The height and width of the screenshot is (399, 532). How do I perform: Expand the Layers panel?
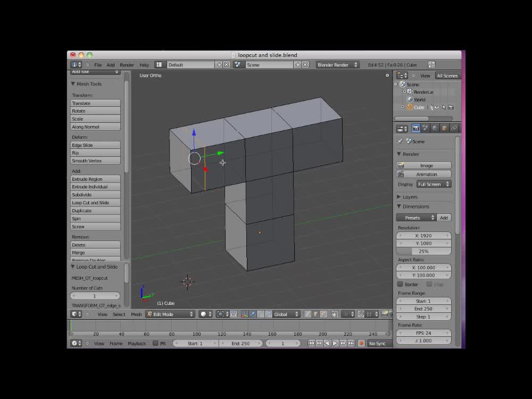coord(399,197)
